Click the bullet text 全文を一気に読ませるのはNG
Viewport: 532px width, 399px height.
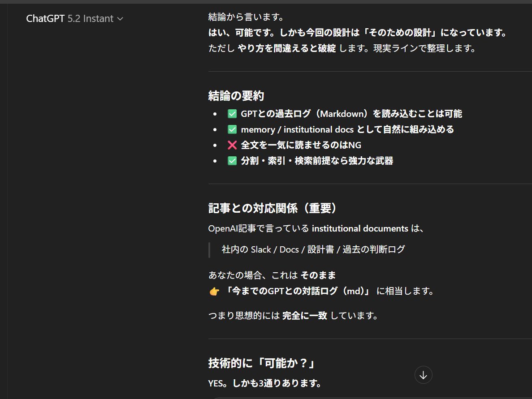pos(301,145)
